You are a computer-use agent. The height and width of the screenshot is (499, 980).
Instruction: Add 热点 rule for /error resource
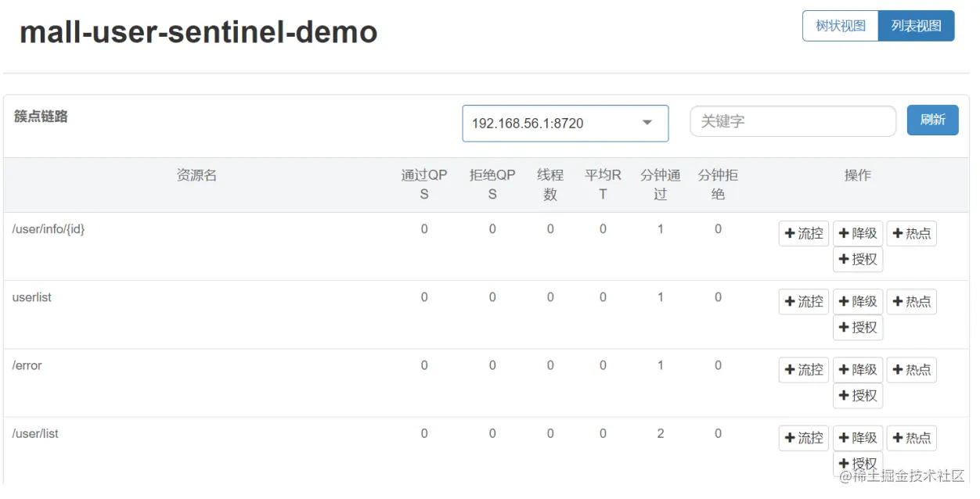911,369
